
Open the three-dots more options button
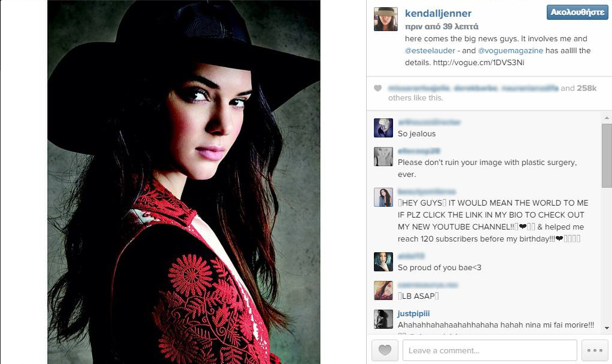595,350
